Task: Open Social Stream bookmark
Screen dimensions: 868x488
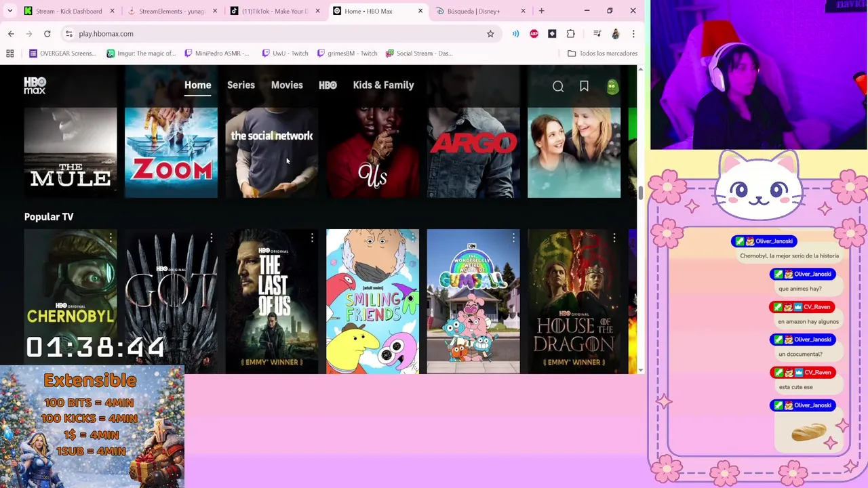Action: [x=419, y=53]
